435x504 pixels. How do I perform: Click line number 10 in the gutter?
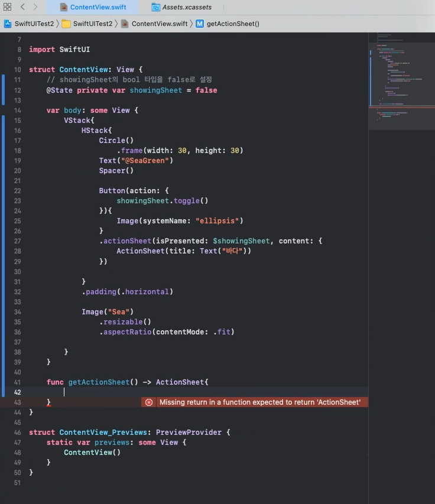[x=17, y=70]
